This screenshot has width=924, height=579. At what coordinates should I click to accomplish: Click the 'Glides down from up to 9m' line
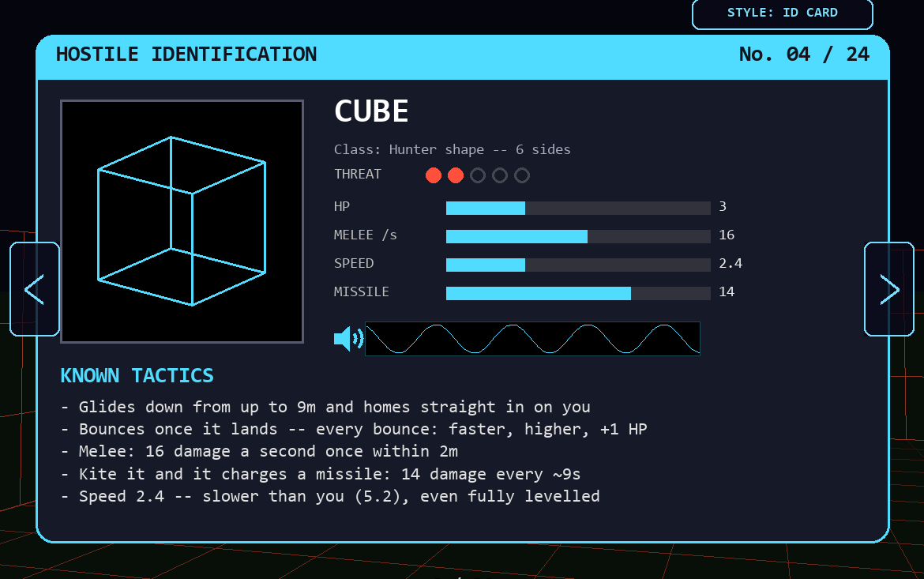326,407
